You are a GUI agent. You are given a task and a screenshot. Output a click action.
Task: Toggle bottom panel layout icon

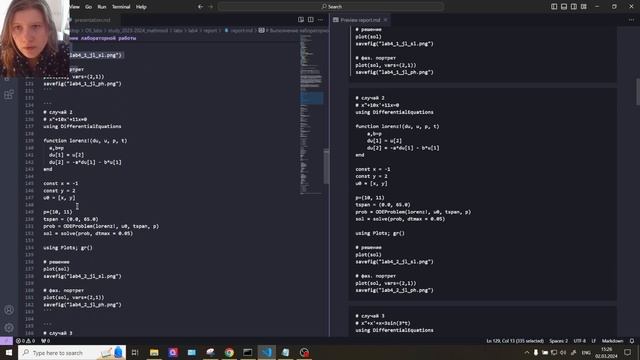[564, 7]
